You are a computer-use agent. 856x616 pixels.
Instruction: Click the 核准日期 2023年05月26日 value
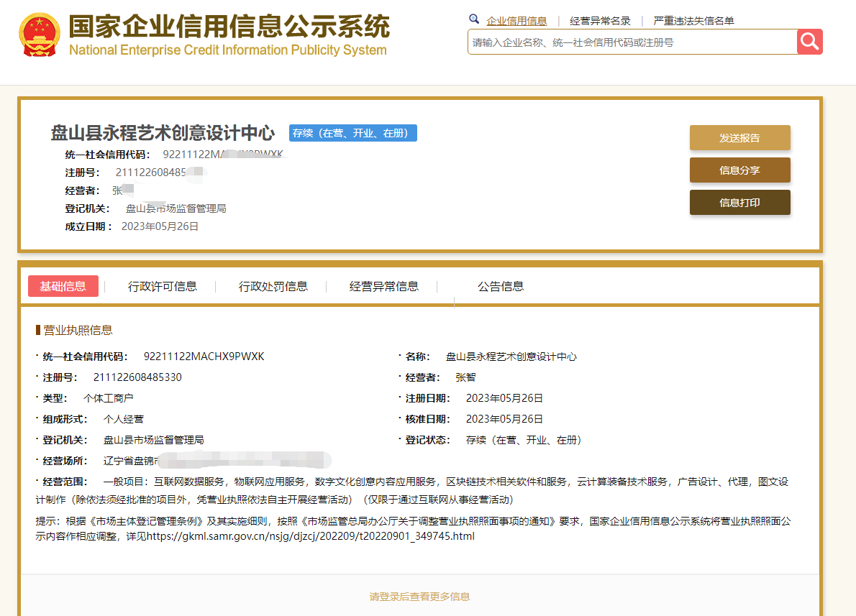[504, 419]
